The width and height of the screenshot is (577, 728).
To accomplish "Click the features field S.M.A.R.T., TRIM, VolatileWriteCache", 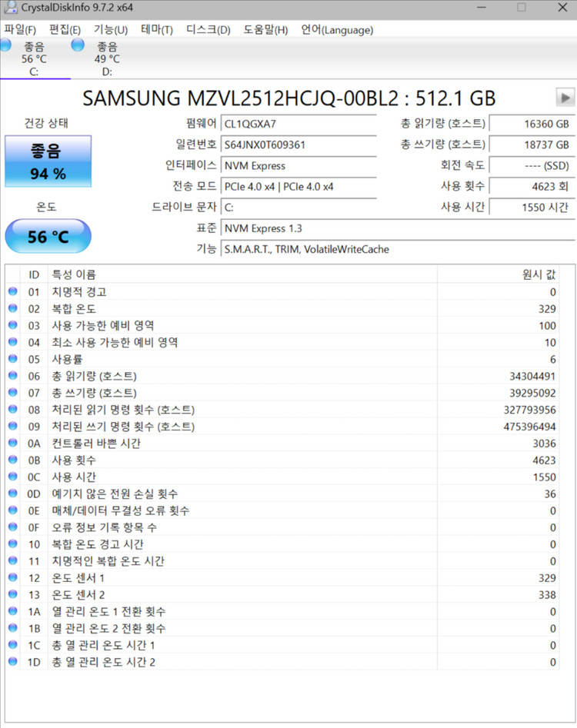I will coord(398,249).
